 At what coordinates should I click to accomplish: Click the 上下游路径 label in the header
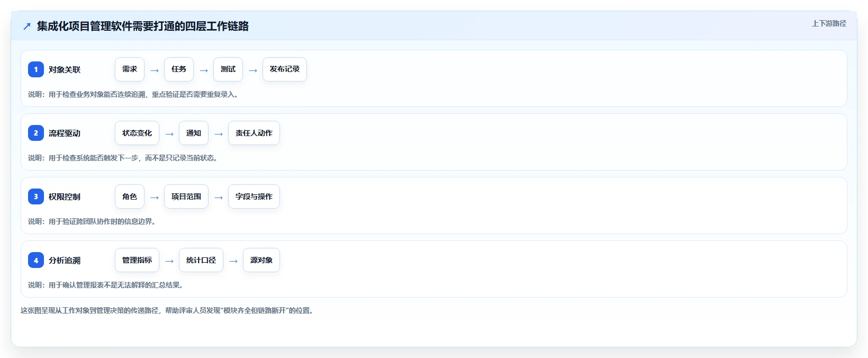coord(829,23)
